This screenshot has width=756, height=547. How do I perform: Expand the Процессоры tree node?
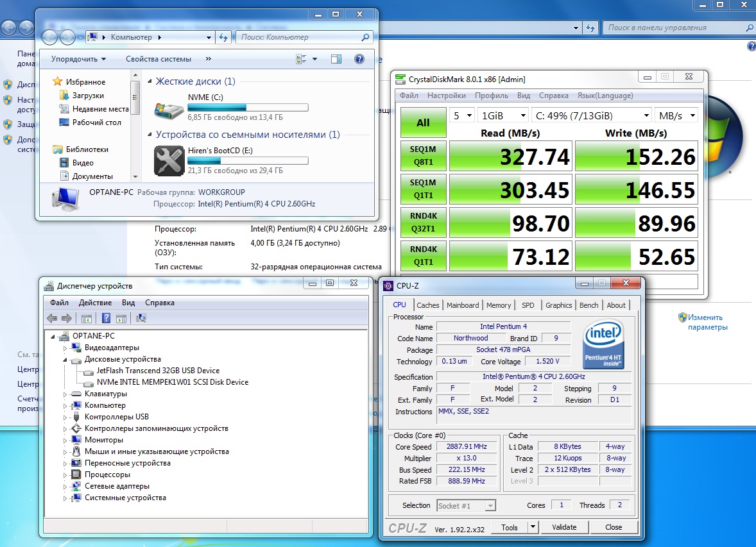(65, 475)
